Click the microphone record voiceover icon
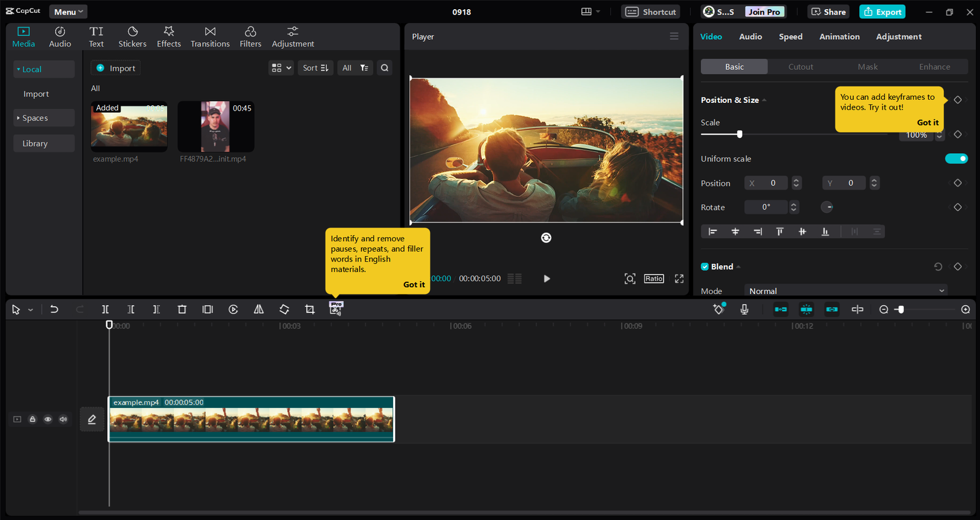Viewport: 980px width, 520px height. coord(744,309)
